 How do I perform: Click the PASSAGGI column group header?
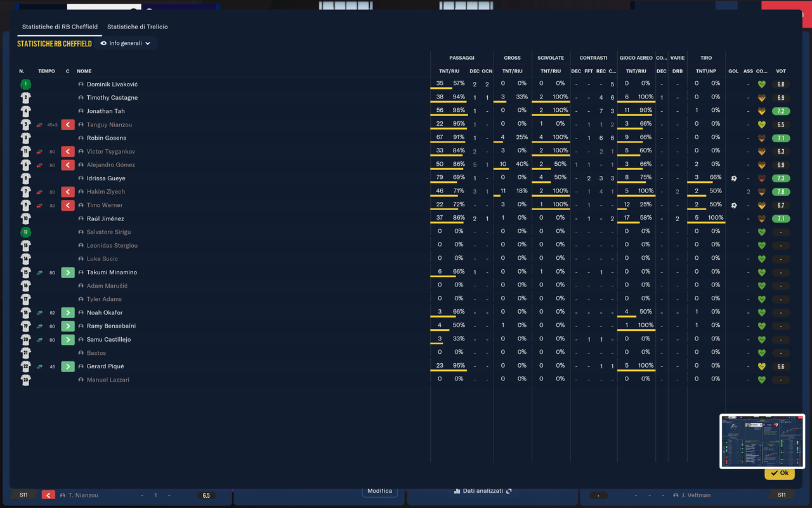click(462, 58)
